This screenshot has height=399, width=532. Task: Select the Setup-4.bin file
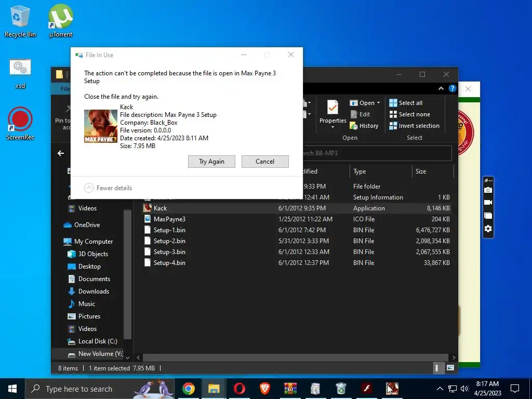[x=297, y=262]
